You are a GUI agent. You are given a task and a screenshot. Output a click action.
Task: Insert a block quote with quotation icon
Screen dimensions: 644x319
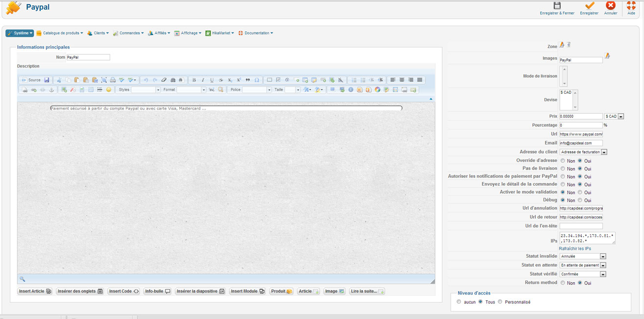pyautogui.click(x=247, y=80)
